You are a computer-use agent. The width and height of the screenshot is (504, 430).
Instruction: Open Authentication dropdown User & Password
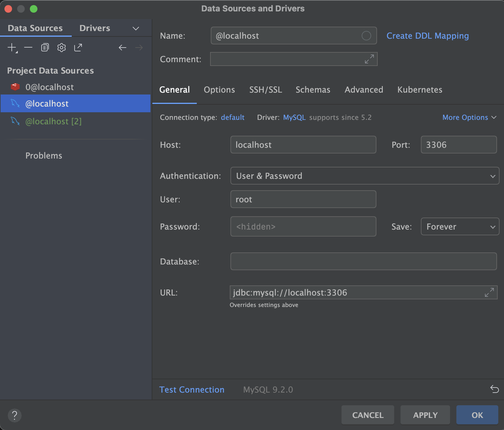click(365, 176)
